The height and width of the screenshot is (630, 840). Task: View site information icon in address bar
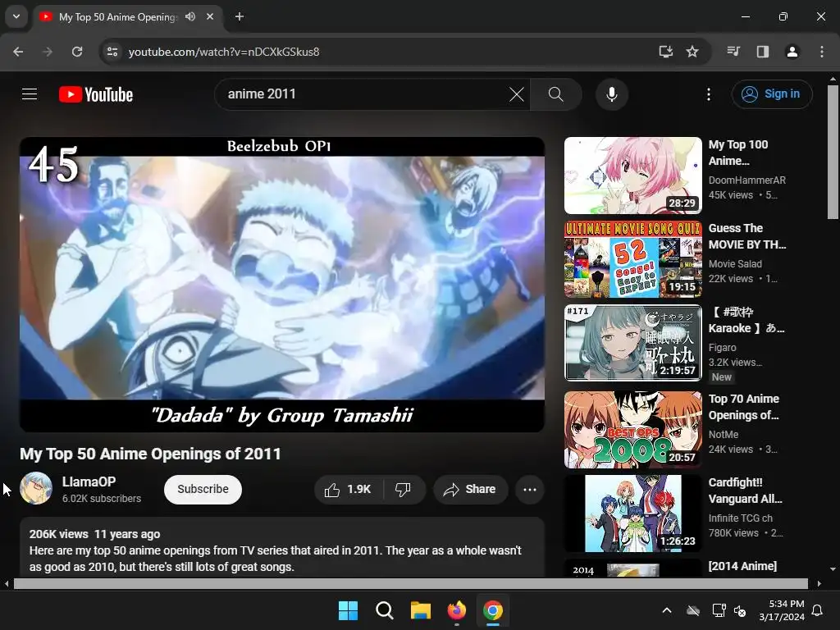[x=112, y=52]
